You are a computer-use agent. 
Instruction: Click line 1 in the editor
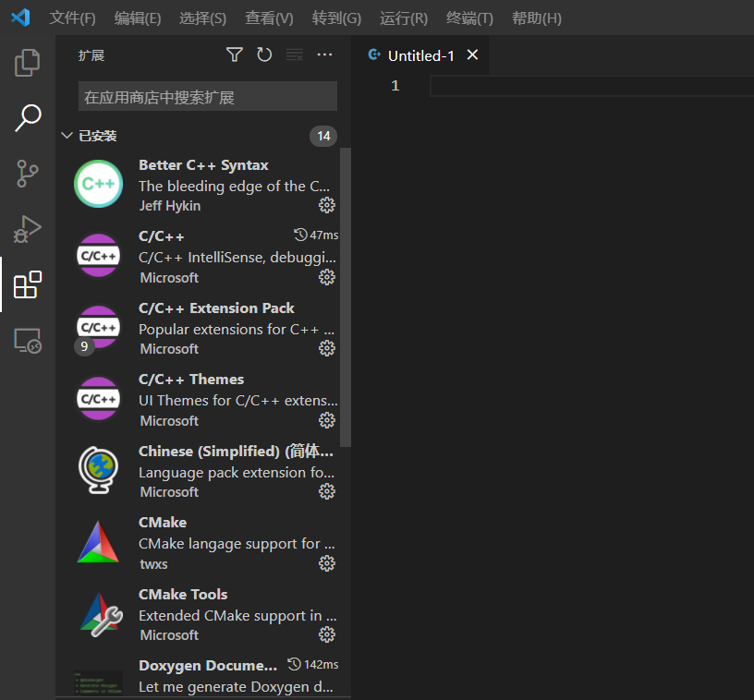(x=591, y=87)
